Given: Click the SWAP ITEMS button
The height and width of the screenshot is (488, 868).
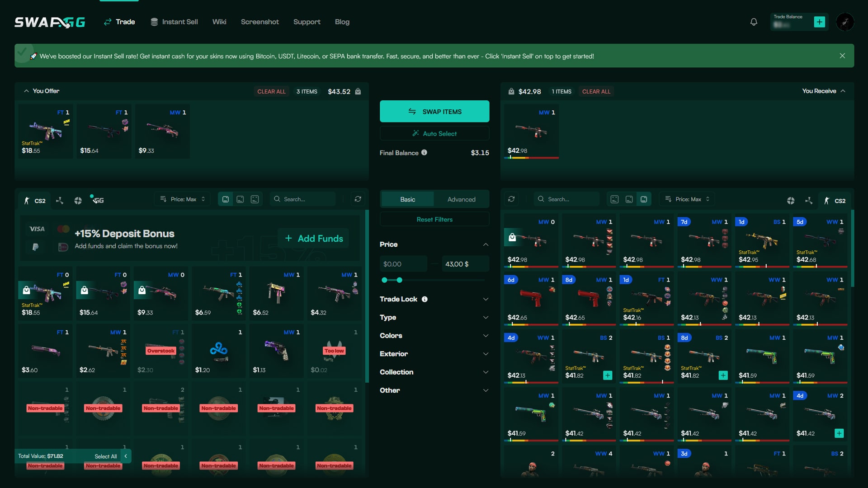Looking at the screenshot, I should coord(434,112).
